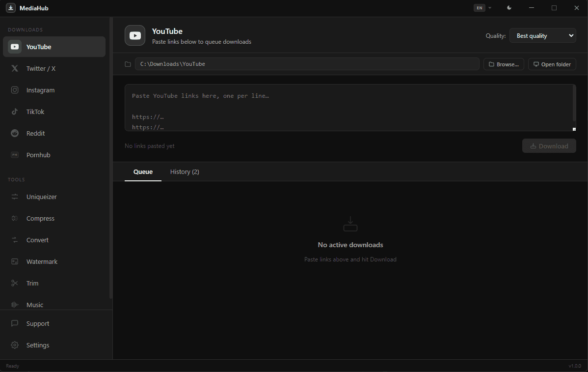The width and height of the screenshot is (588, 372).
Task: Open Settings from the sidebar
Action: click(54, 345)
